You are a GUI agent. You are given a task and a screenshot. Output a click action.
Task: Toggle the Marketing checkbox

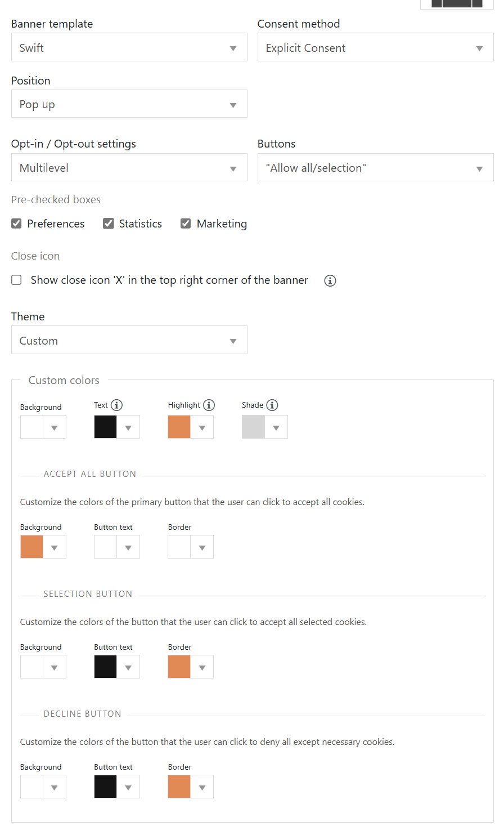pyautogui.click(x=186, y=224)
